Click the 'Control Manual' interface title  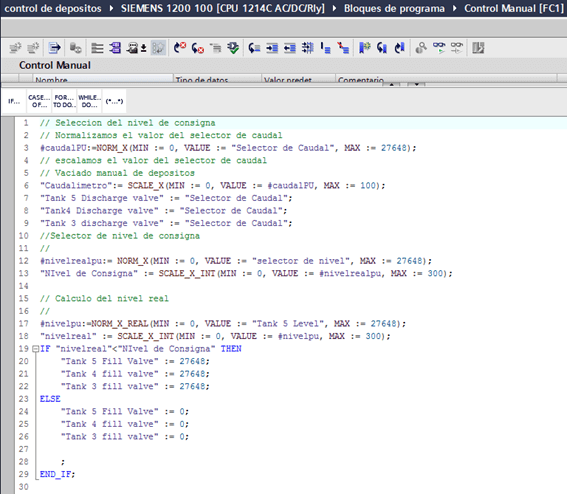coord(55,65)
